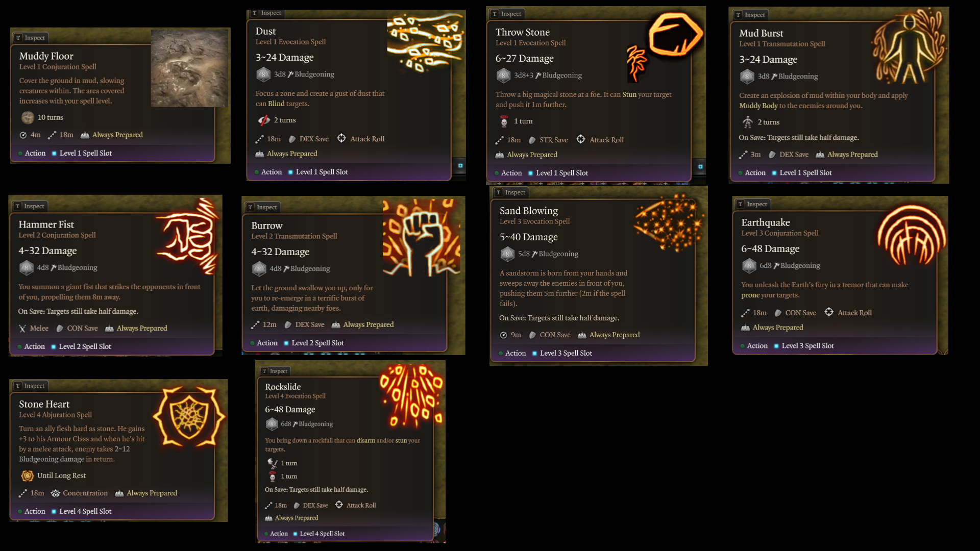Click the Sand Blowing sparkle spell icon
Image resolution: width=980 pixels, height=551 pixels.
coord(669,223)
